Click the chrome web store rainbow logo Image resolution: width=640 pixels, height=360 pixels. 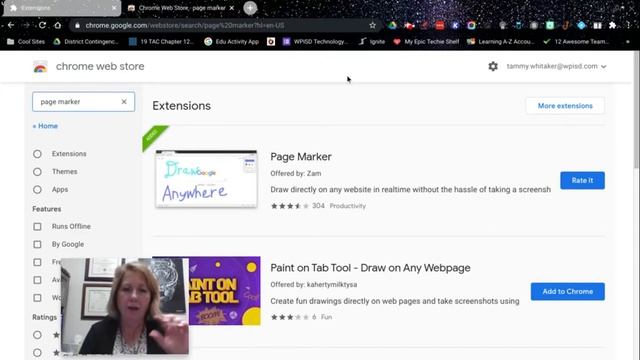click(40, 67)
